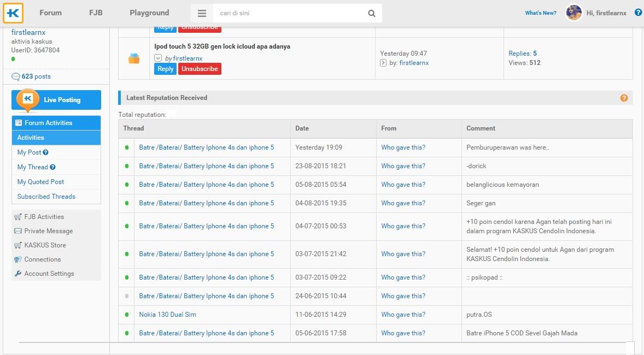Click the Forum Activities header in the sidebar
Image resolution: width=644 pixels, height=355 pixels.
(x=56, y=123)
